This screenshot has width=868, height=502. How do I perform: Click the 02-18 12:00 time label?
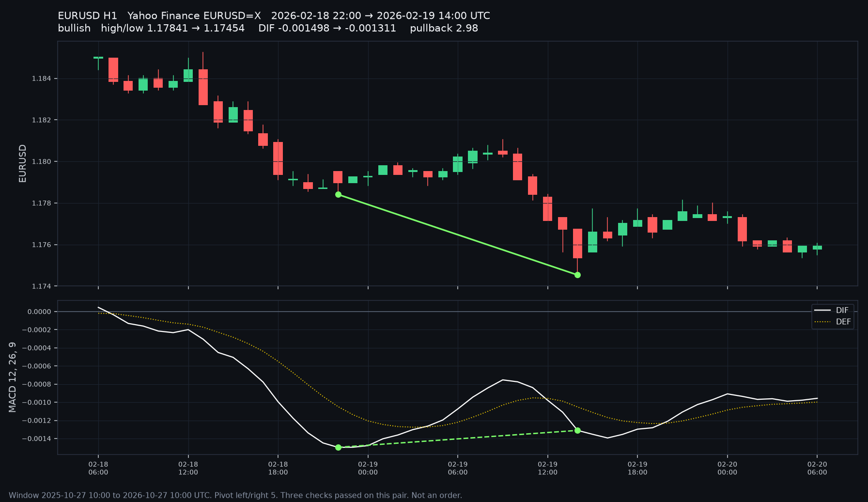click(188, 468)
